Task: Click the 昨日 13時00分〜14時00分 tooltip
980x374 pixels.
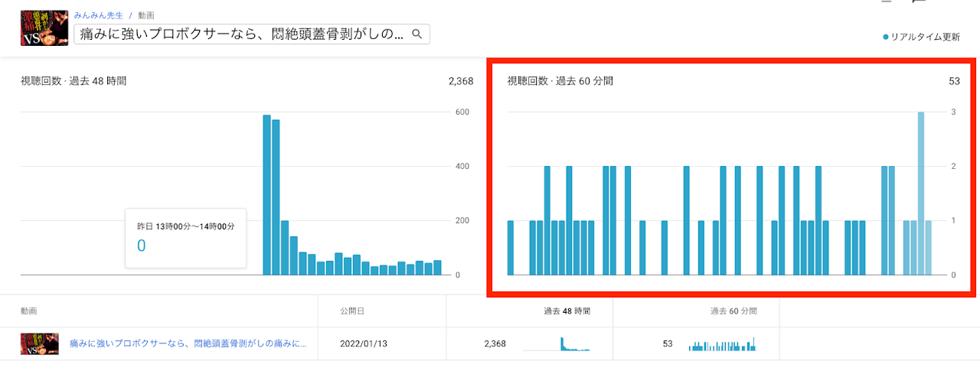Action: tap(186, 237)
